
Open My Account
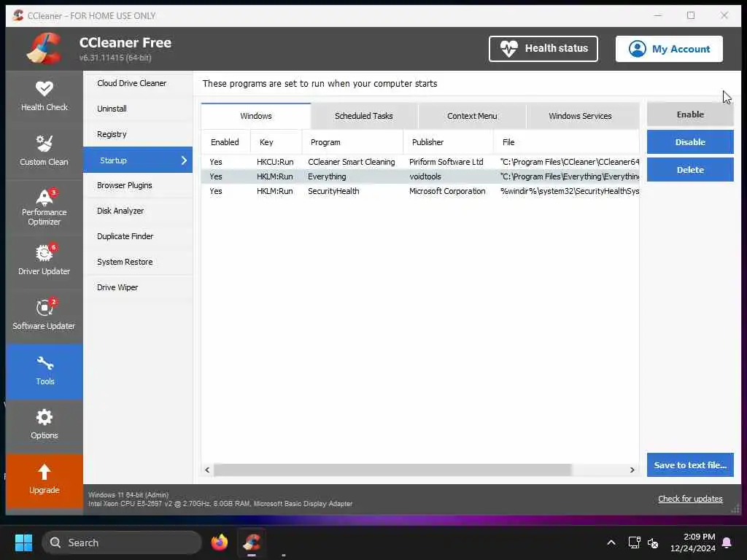pos(669,49)
